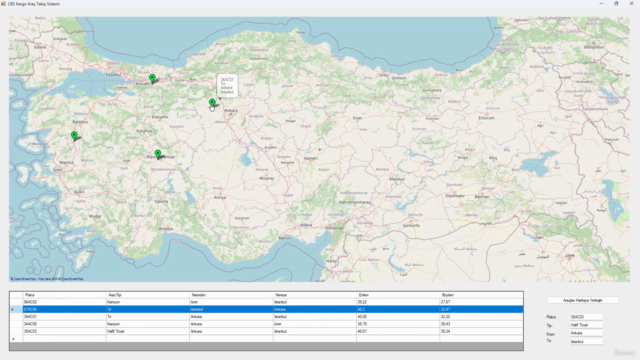The image size is (640, 360).
Task: Click the Antalya label on the map
Action: pos(166,229)
